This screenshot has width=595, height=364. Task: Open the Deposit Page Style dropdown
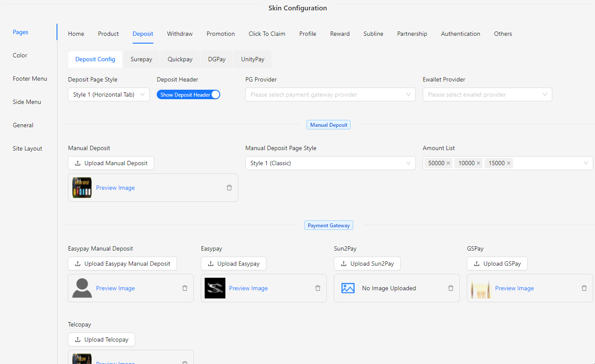pyautogui.click(x=108, y=94)
